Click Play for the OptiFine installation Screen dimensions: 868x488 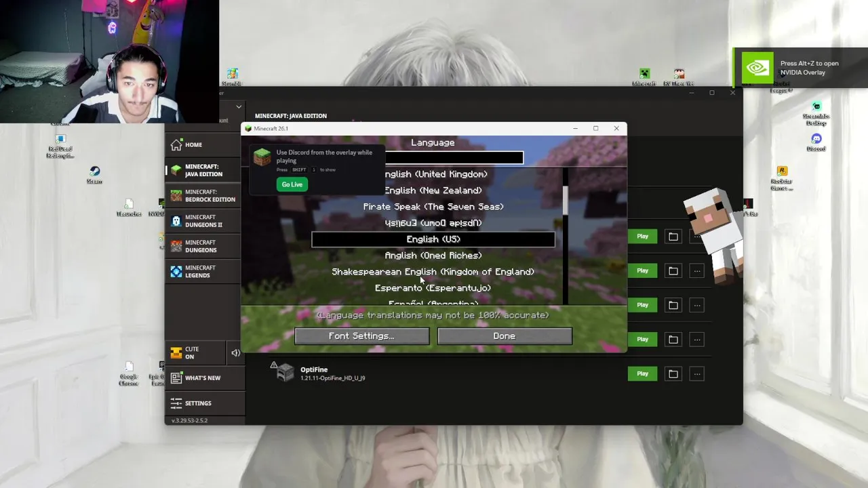tap(642, 373)
